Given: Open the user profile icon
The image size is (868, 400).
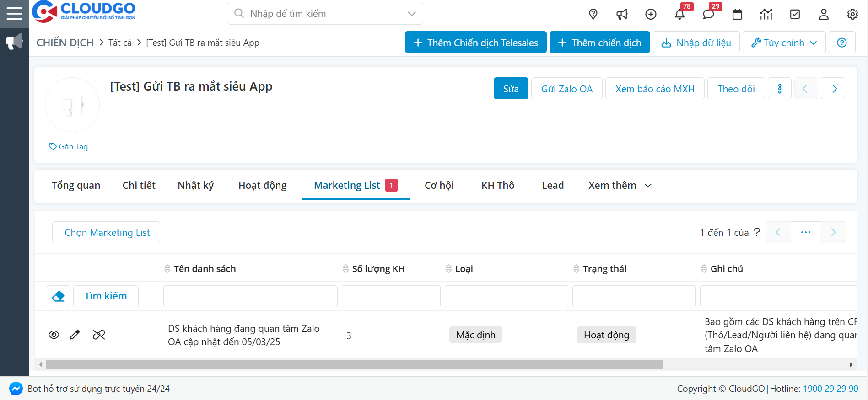Looking at the screenshot, I should pos(824,14).
